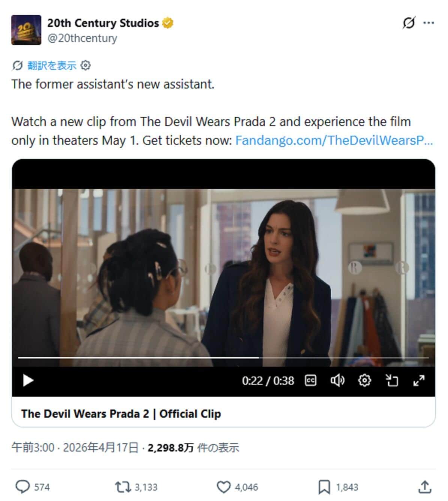The height and width of the screenshot is (501, 448).
Task: Open the @20thcentury handle
Action: coord(82,38)
